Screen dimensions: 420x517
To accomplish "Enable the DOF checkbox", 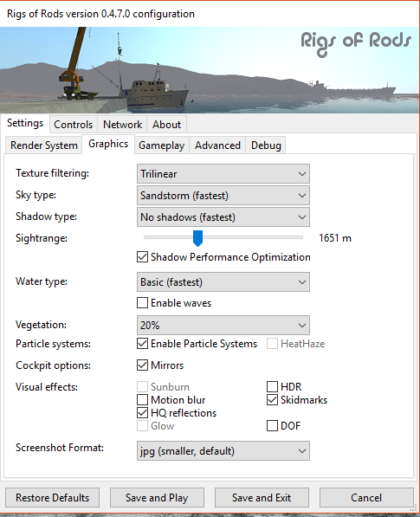I will click(272, 426).
